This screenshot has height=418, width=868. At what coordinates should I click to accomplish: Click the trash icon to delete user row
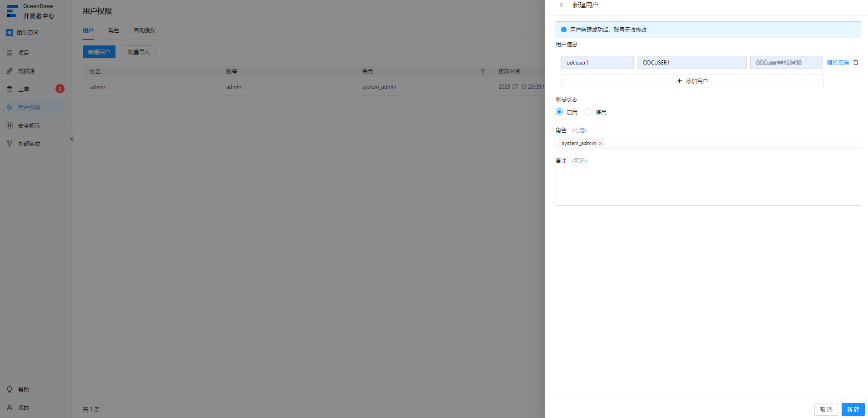point(856,63)
